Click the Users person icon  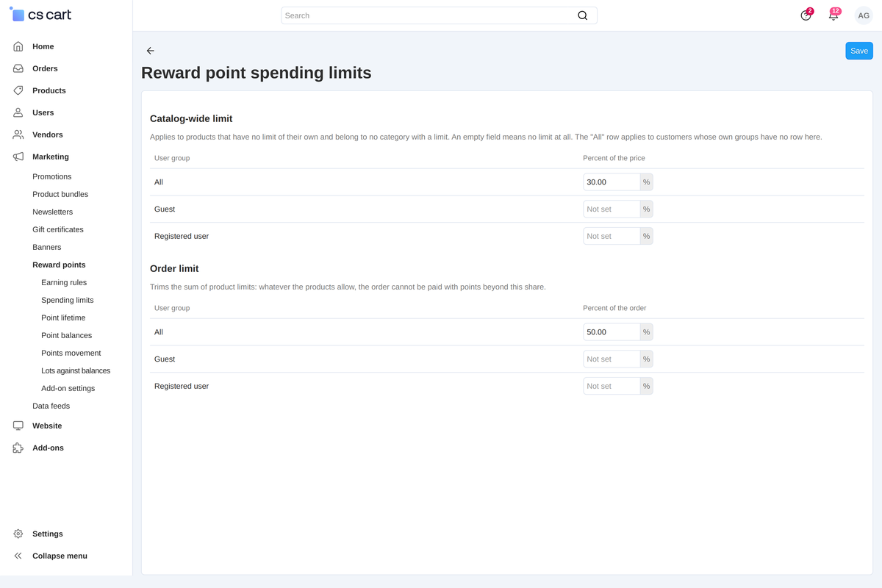point(18,112)
